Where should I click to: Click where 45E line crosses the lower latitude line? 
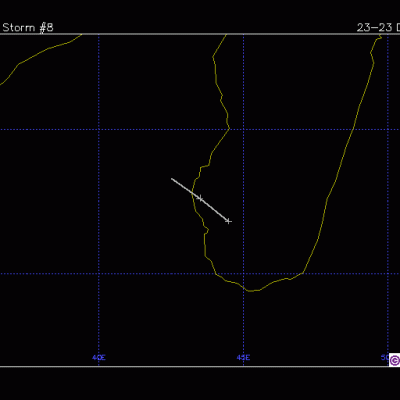pyautogui.click(x=243, y=274)
